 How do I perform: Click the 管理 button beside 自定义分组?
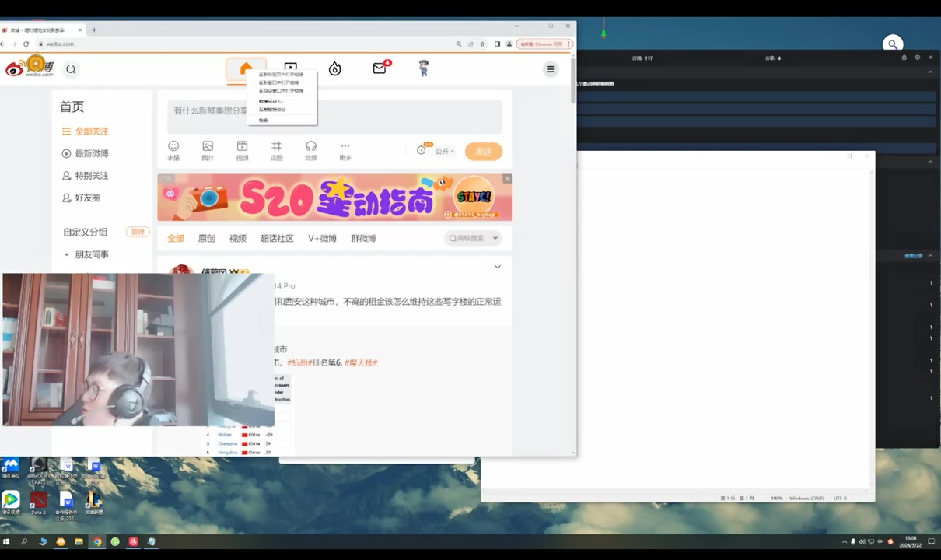pos(137,232)
